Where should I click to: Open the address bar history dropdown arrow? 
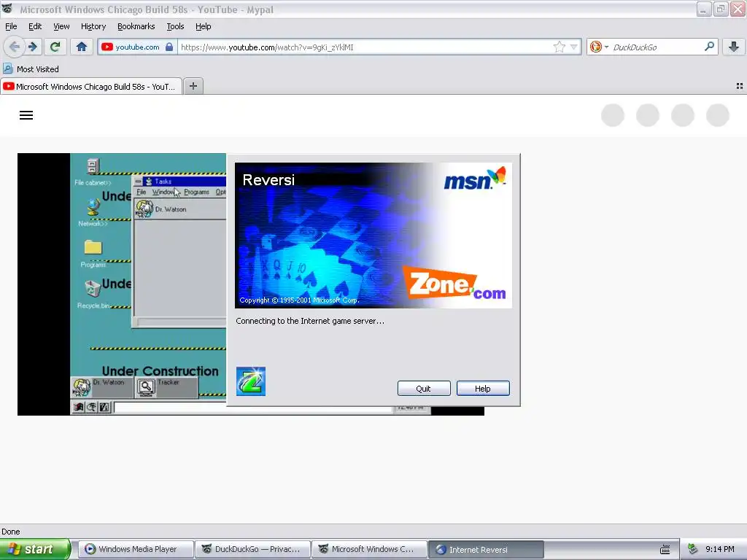(x=573, y=47)
